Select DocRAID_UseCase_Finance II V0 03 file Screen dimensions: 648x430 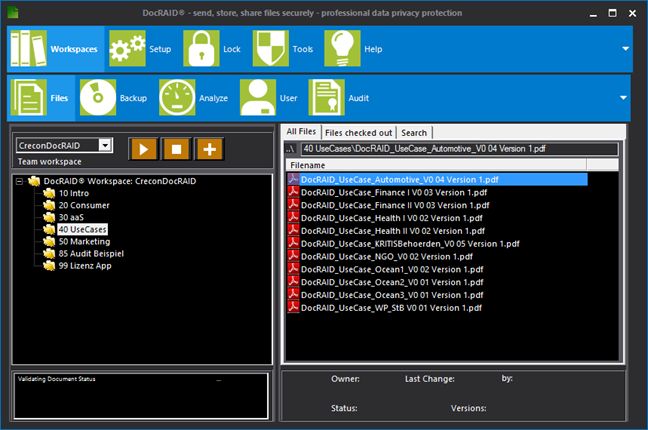(395, 205)
